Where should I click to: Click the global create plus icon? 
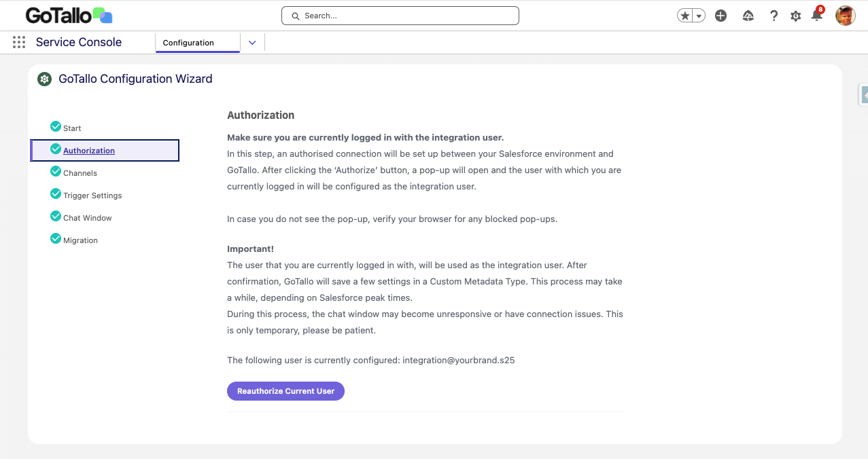(721, 16)
